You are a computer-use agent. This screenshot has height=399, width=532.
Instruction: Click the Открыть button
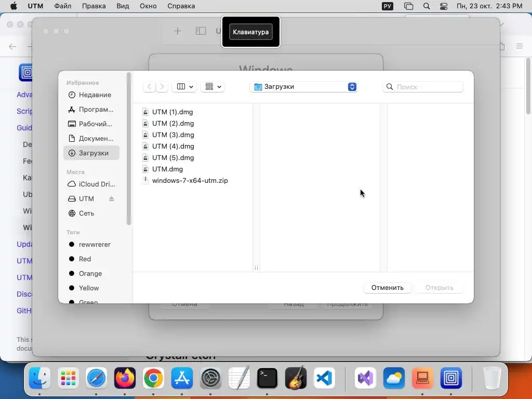click(x=439, y=288)
